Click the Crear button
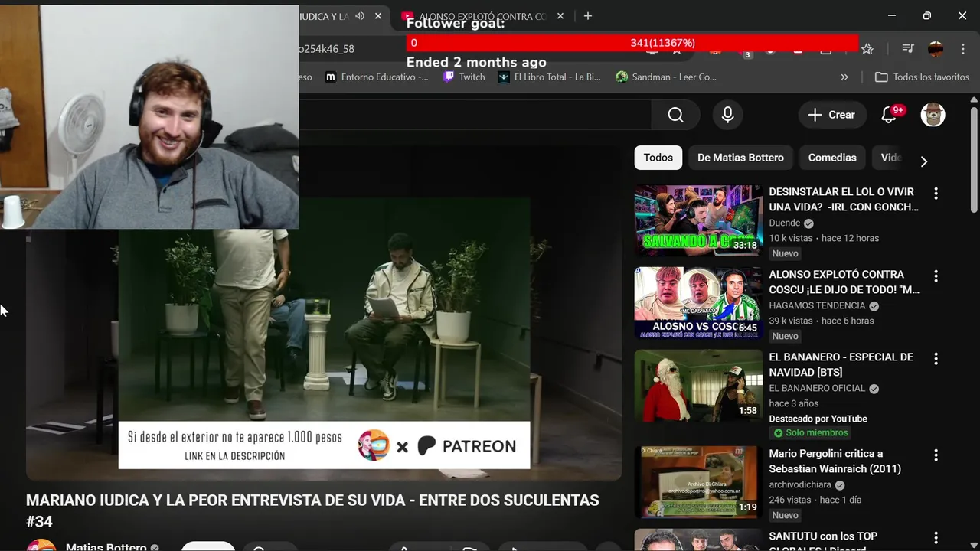Viewport: 980px width, 551px height. click(x=831, y=115)
